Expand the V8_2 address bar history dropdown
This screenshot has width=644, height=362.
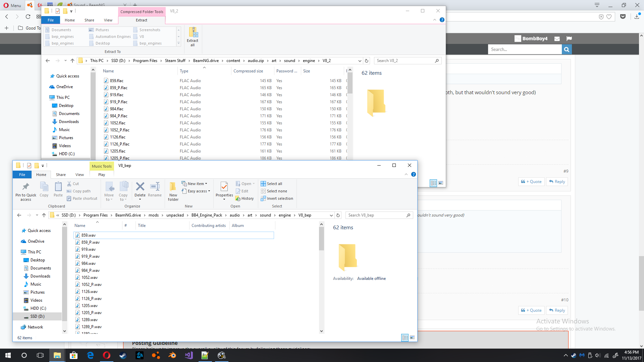(360, 61)
